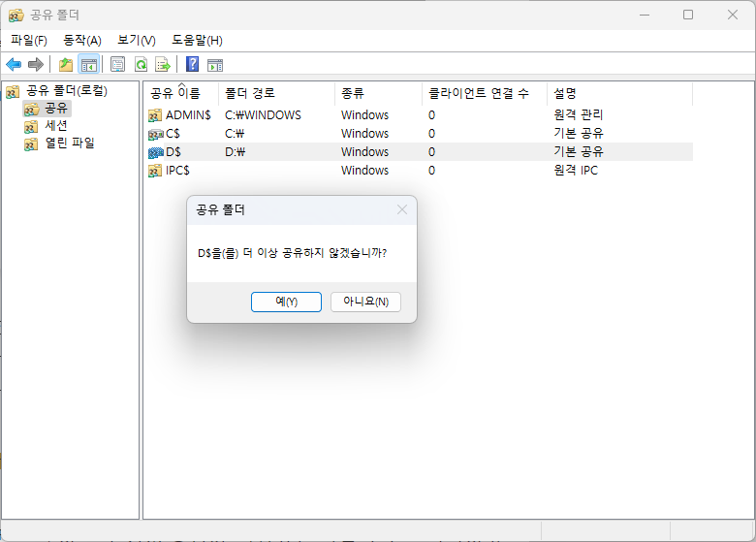Click the Back arrow toolbar icon
Screen dimensions: 756x542
(14, 64)
